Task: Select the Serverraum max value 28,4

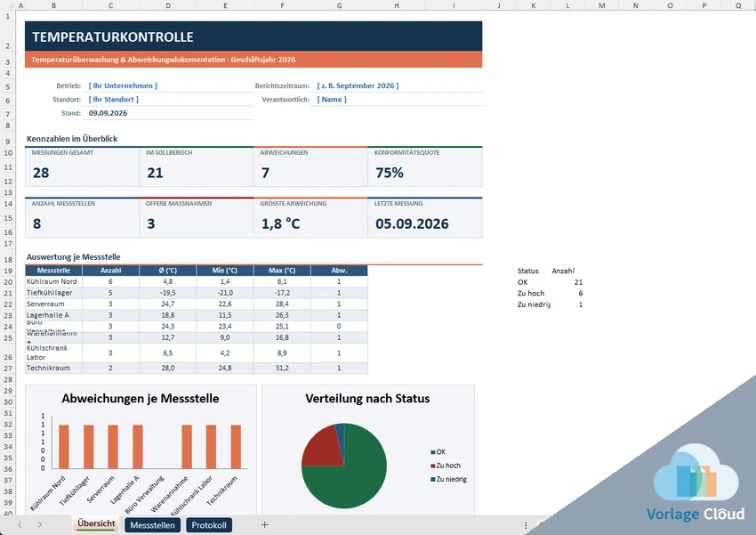Action: click(282, 304)
